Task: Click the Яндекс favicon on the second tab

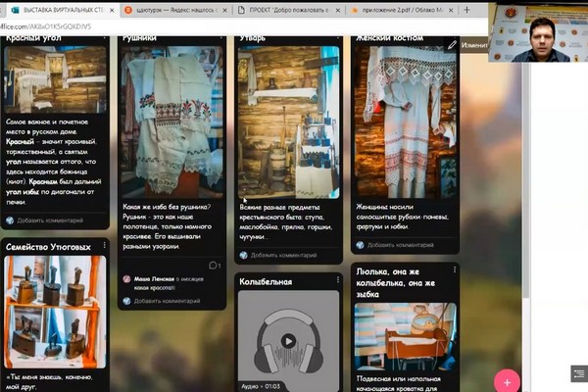Action: click(128, 10)
